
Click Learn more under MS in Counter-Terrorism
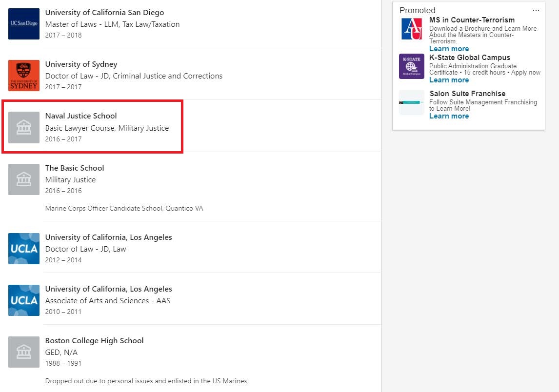449,49
